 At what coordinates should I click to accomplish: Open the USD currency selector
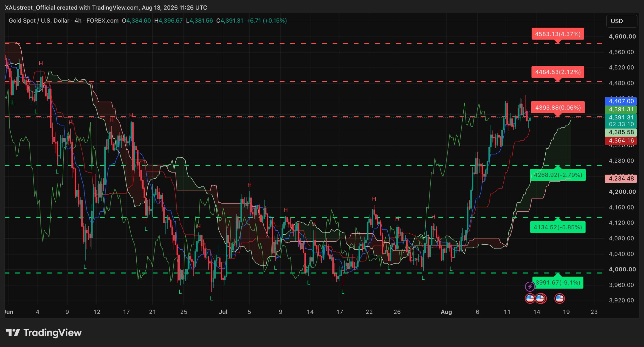622,21
